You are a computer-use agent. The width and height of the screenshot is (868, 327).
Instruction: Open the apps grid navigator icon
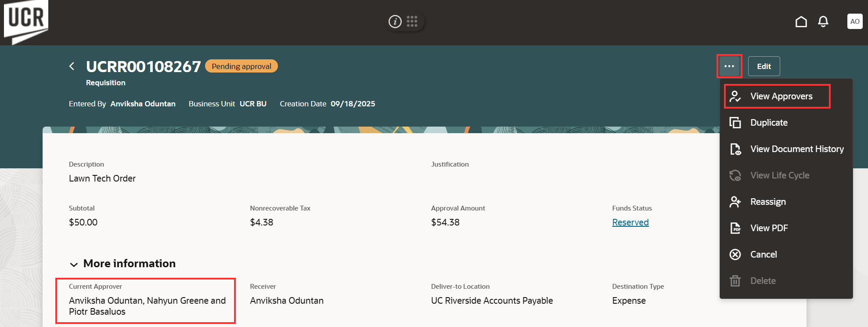click(x=412, y=22)
